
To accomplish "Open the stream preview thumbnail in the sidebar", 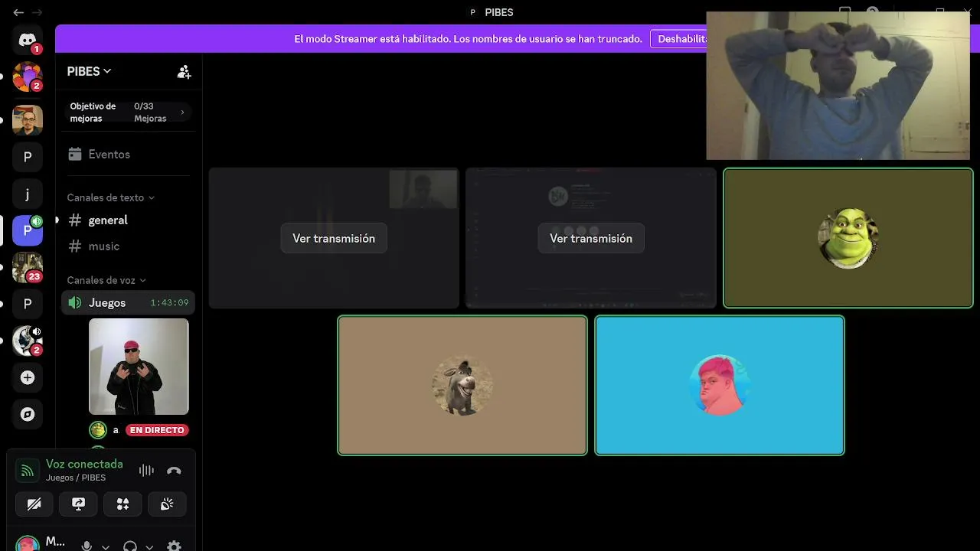I will pos(139,367).
